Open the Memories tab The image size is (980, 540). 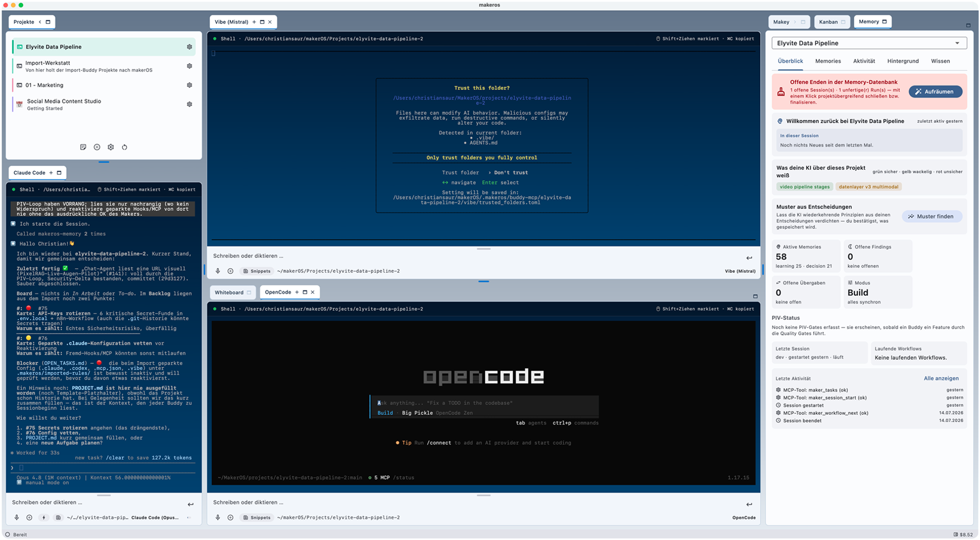(828, 61)
